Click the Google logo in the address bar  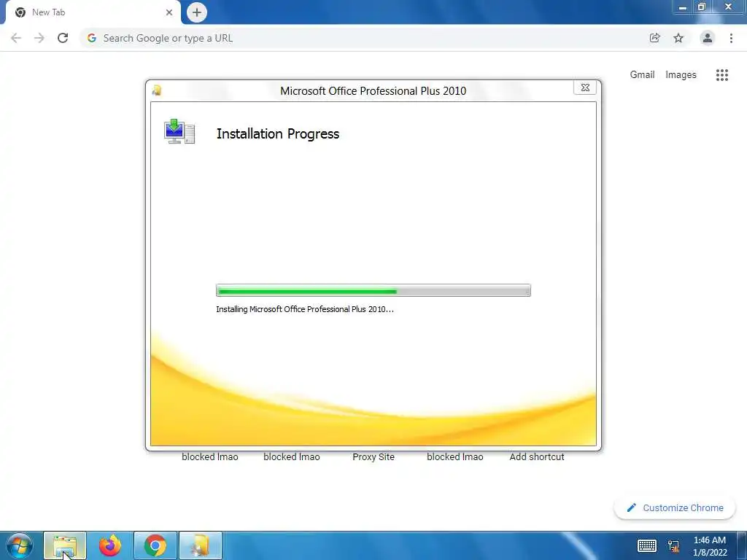pos(91,38)
